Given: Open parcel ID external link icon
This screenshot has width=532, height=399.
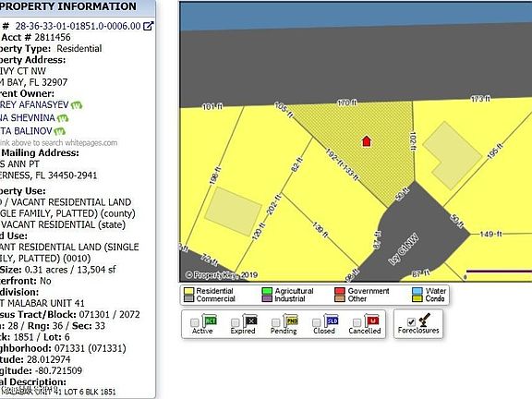Looking at the screenshot, I should [149, 26].
